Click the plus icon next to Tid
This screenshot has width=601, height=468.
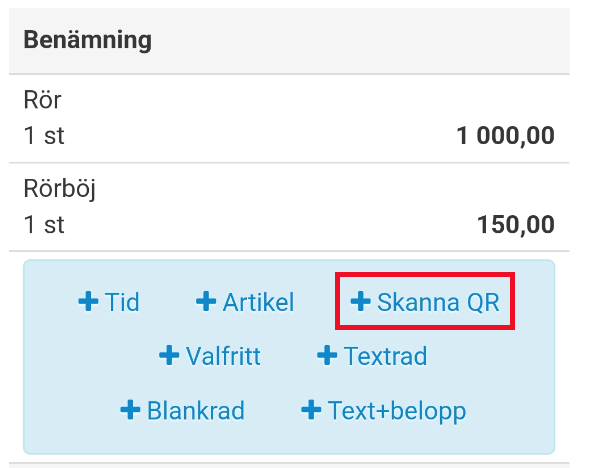tap(88, 302)
